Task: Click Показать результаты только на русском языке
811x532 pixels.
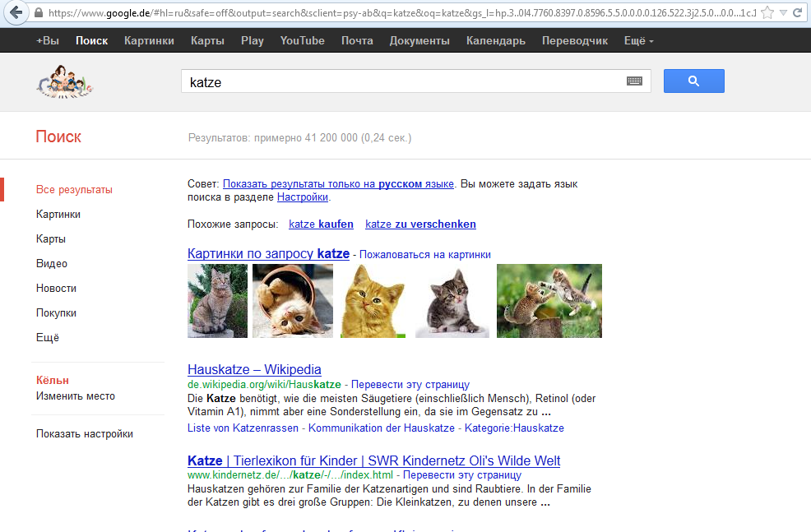Action: [x=338, y=183]
